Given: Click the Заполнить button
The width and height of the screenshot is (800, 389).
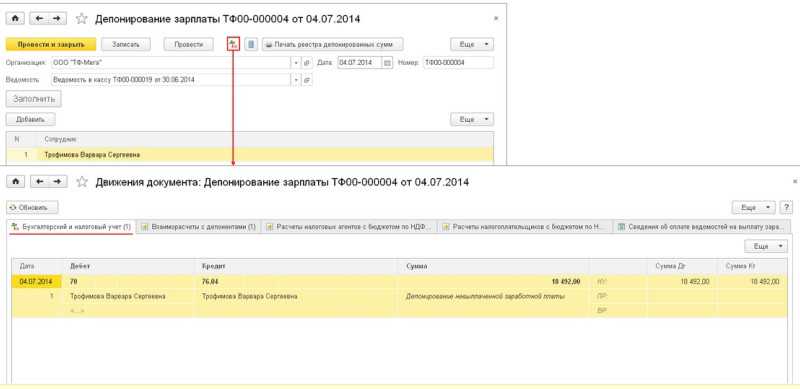Looking at the screenshot, I should pyautogui.click(x=34, y=99).
